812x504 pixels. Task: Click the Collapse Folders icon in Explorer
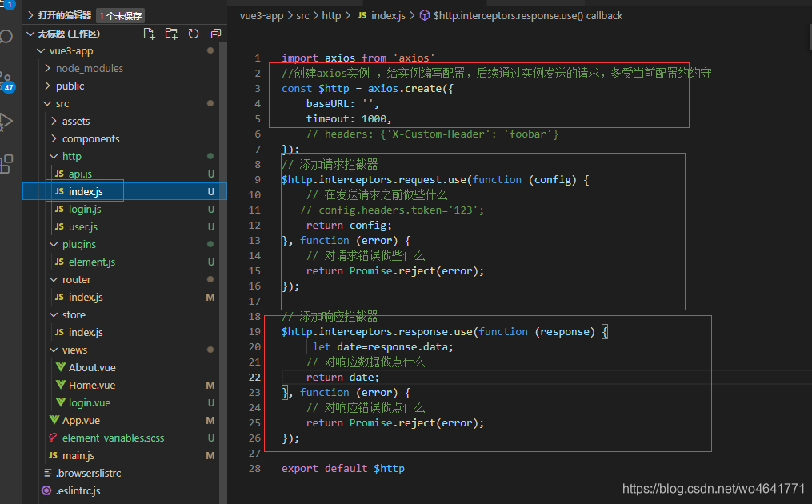point(215,33)
